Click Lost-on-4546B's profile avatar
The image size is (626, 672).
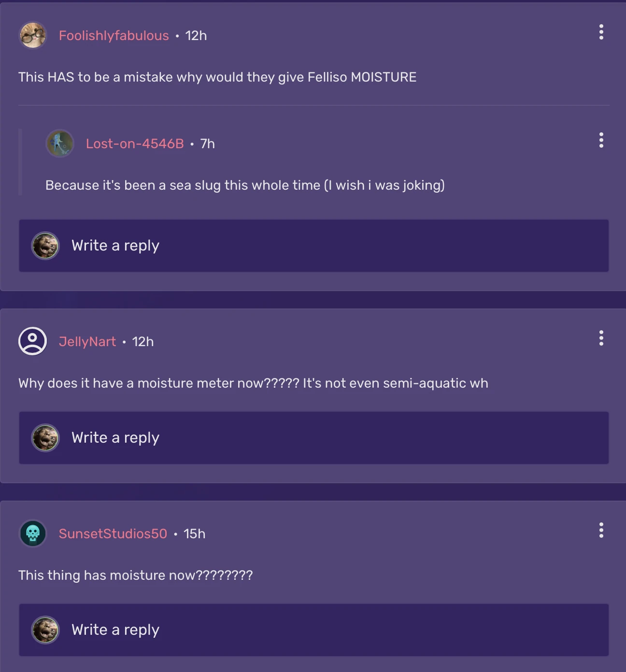[x=60, y=143]
